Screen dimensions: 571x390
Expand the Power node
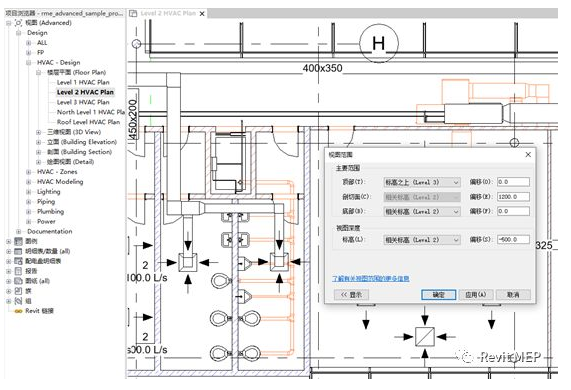(x=28, y=221)
